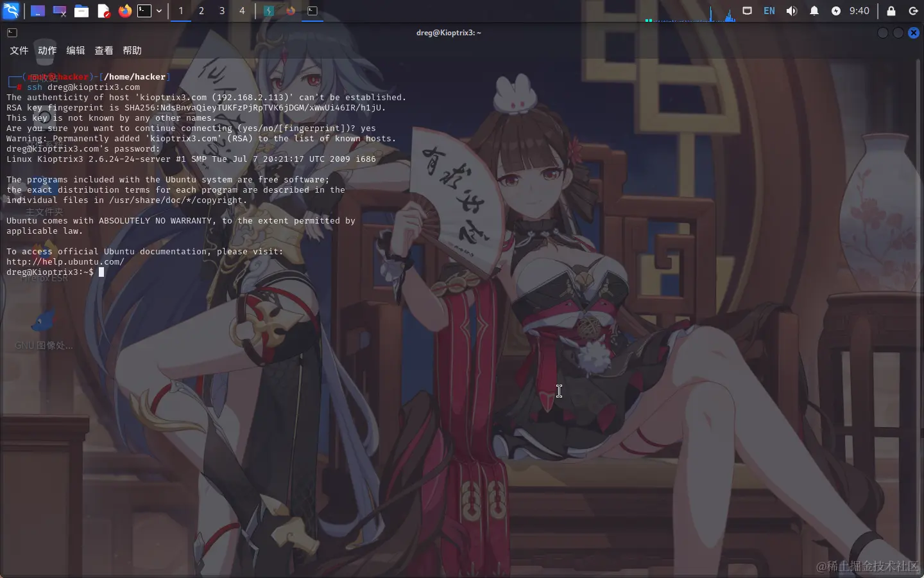Minimize the terminal window
Image resolution: width=924 pixels, height=578 pixels.
point(883,33)
